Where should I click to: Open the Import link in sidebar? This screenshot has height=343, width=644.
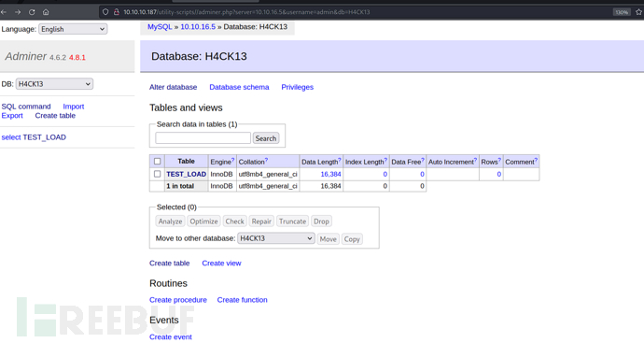[74, 107]
